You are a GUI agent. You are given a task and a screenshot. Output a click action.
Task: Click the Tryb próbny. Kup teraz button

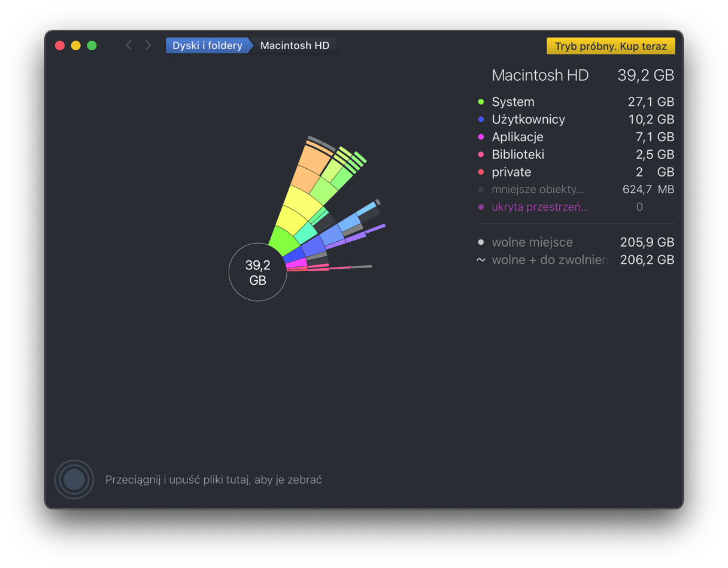tap(611, 46)
